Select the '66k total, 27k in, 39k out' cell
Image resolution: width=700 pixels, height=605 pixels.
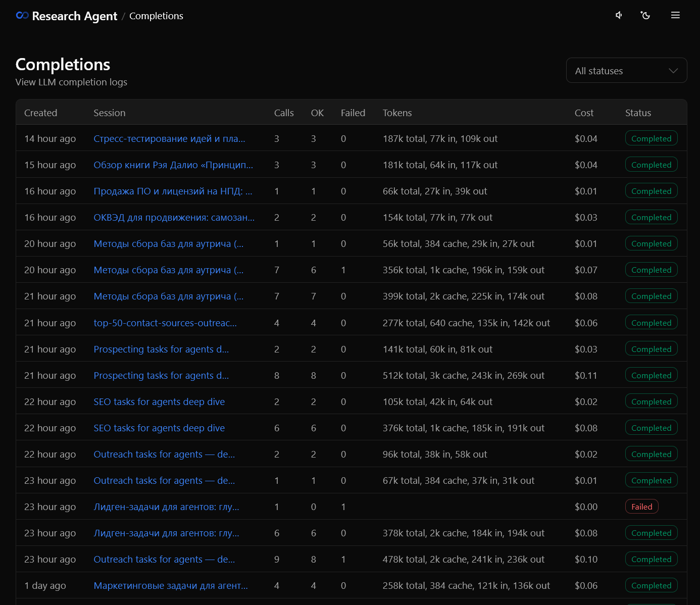point(435,191)
